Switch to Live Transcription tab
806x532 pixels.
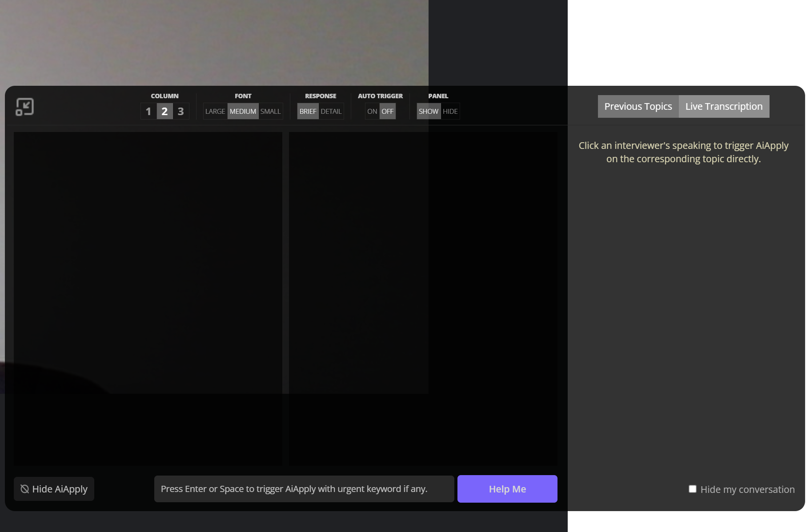724,107
